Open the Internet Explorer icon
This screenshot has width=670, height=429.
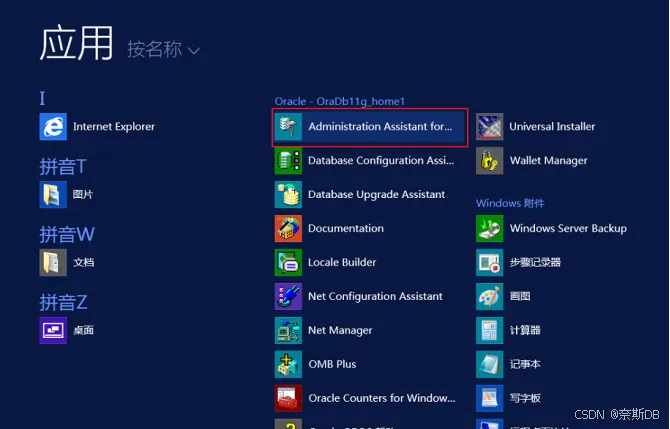[53, 126]
